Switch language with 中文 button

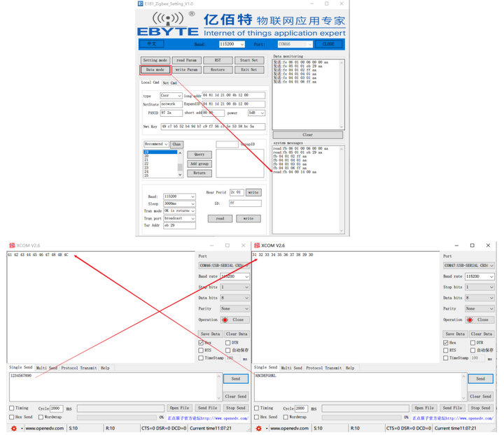(151, 43)
